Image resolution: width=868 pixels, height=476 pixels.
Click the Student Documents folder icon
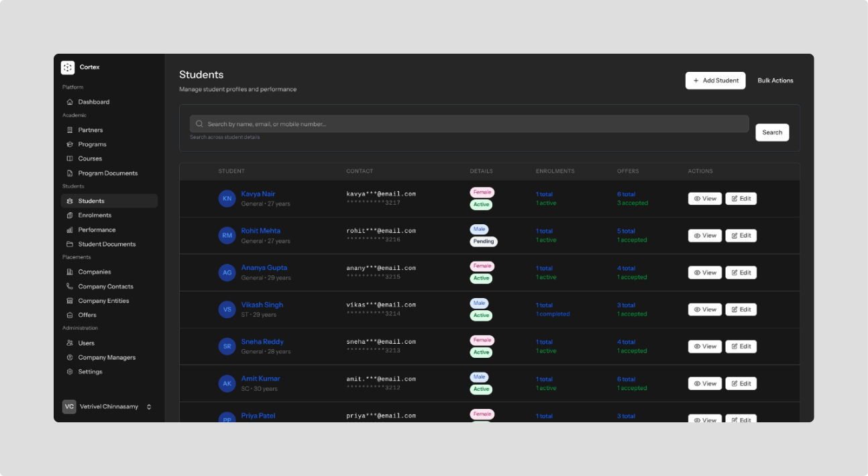pyautogui.click(x=70, y=244)
